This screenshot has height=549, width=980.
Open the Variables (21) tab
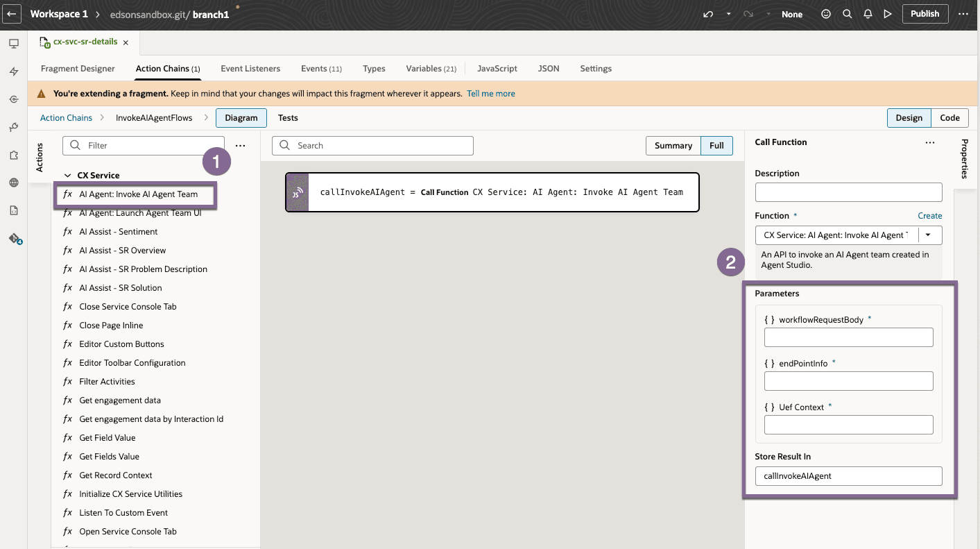tap(430, 68)
